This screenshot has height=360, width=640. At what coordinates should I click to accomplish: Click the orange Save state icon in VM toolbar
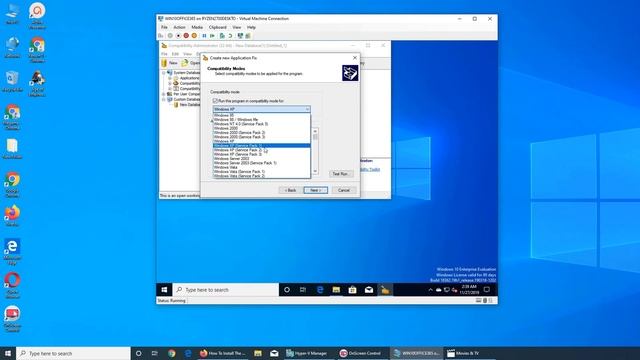194,36
